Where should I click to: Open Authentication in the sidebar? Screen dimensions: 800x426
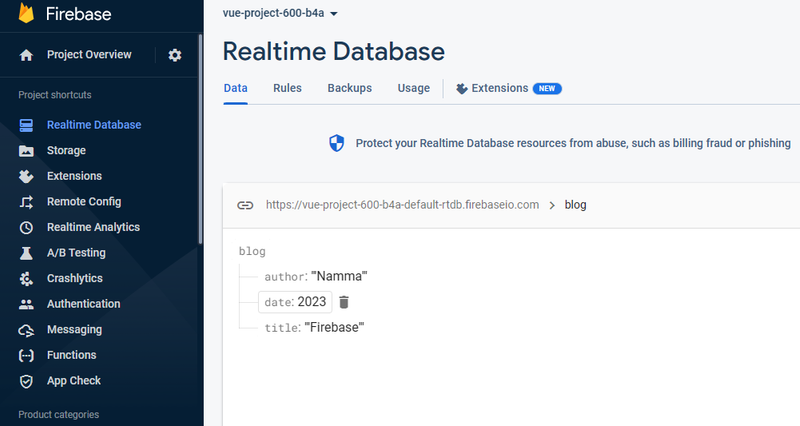pos(83,304)
